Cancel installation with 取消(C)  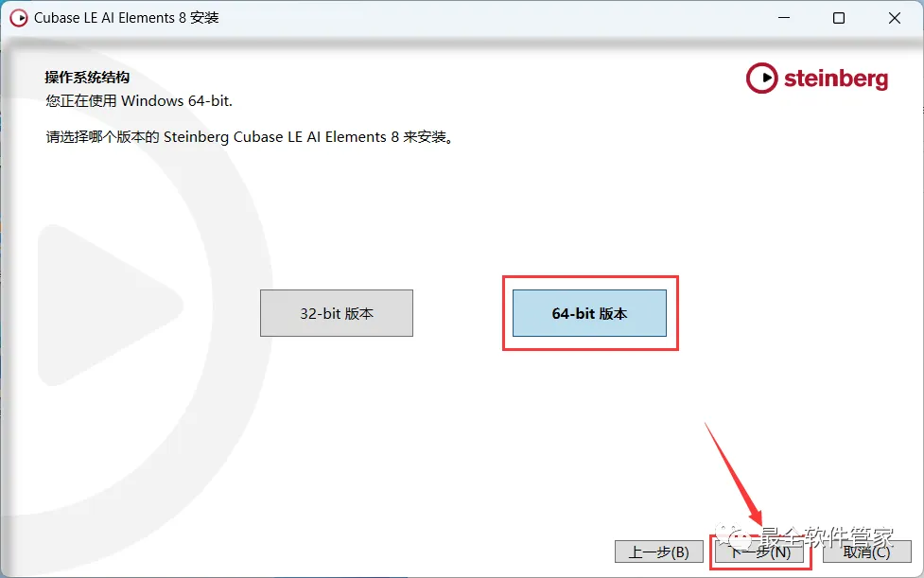click(866, 552)
